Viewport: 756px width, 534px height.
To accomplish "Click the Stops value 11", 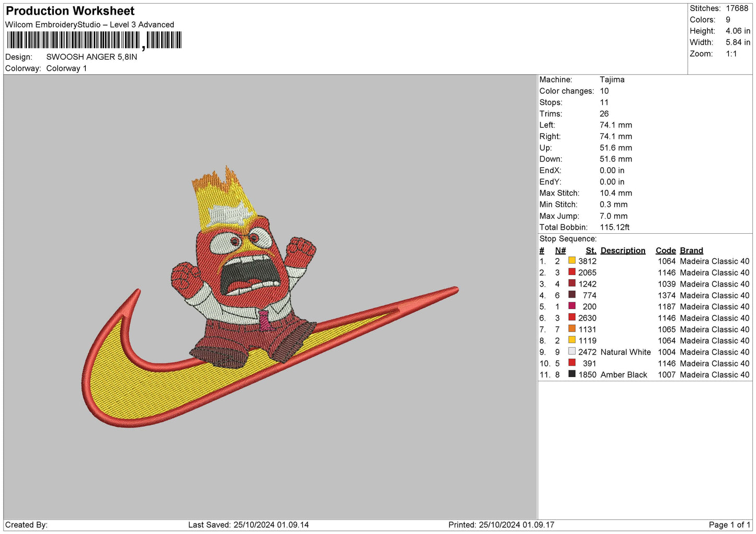I will tap(604, 103).
